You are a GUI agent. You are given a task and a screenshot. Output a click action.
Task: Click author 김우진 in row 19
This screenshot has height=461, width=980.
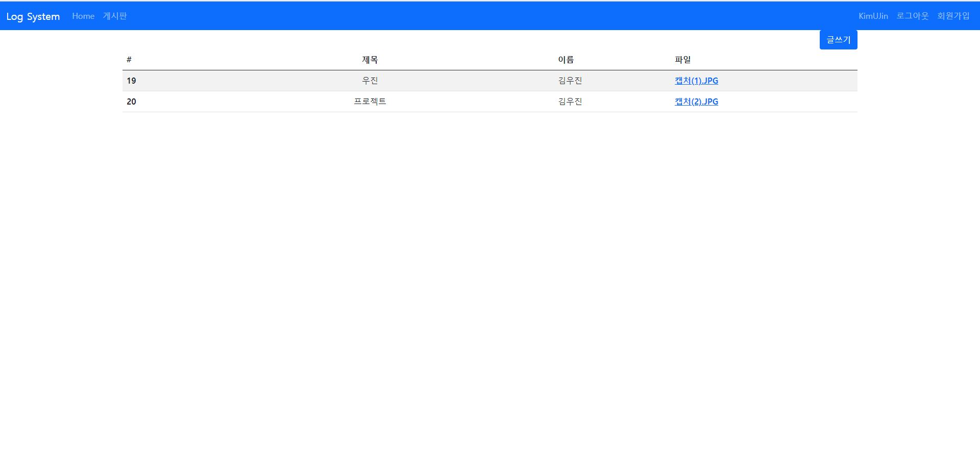(570, 81)
